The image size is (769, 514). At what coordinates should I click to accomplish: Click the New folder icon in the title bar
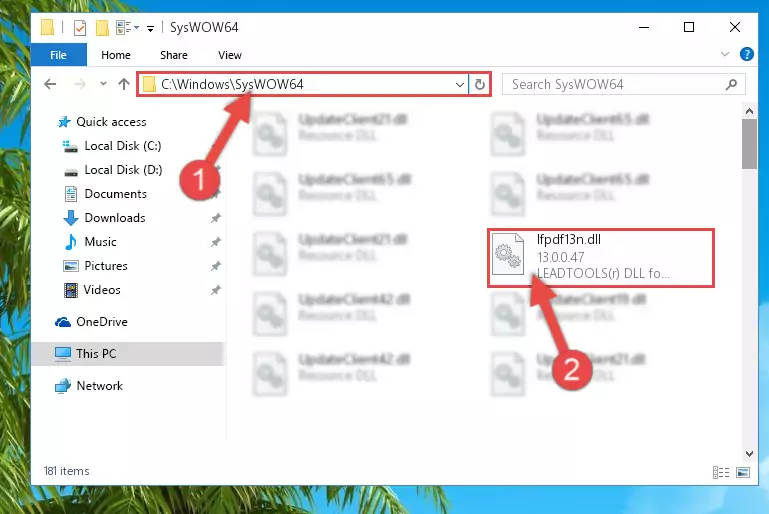click(x=102, y=27)
